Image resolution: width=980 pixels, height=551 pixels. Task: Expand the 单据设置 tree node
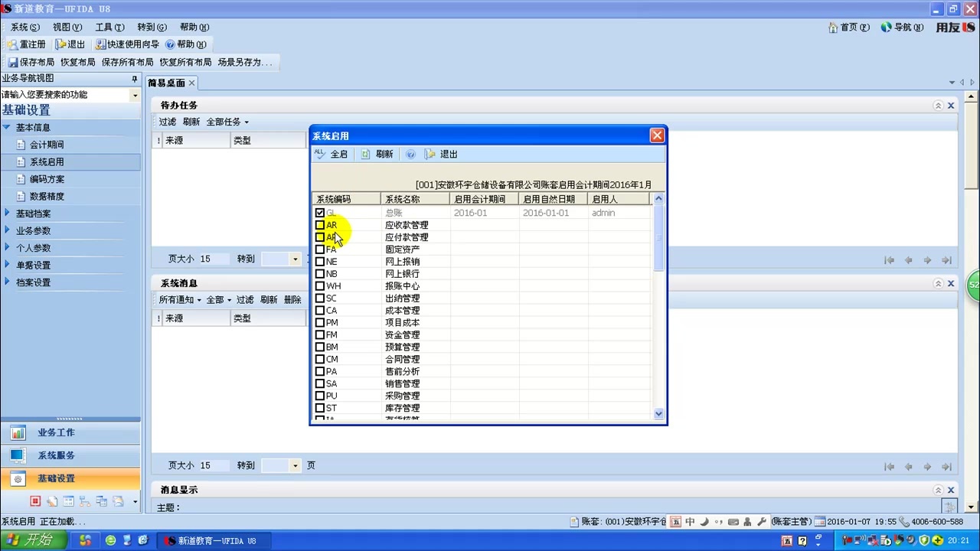[x=7, y=265]
